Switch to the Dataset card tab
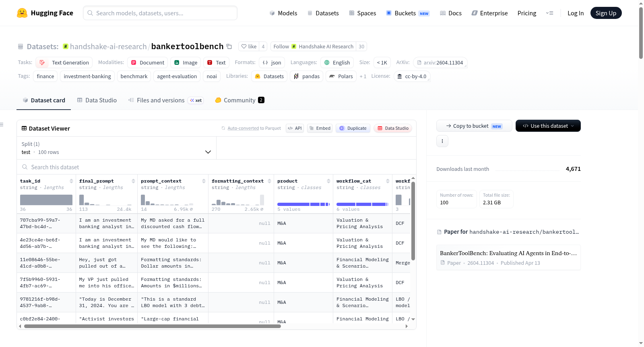The image size is (644, 347). [x=44, y=100]
